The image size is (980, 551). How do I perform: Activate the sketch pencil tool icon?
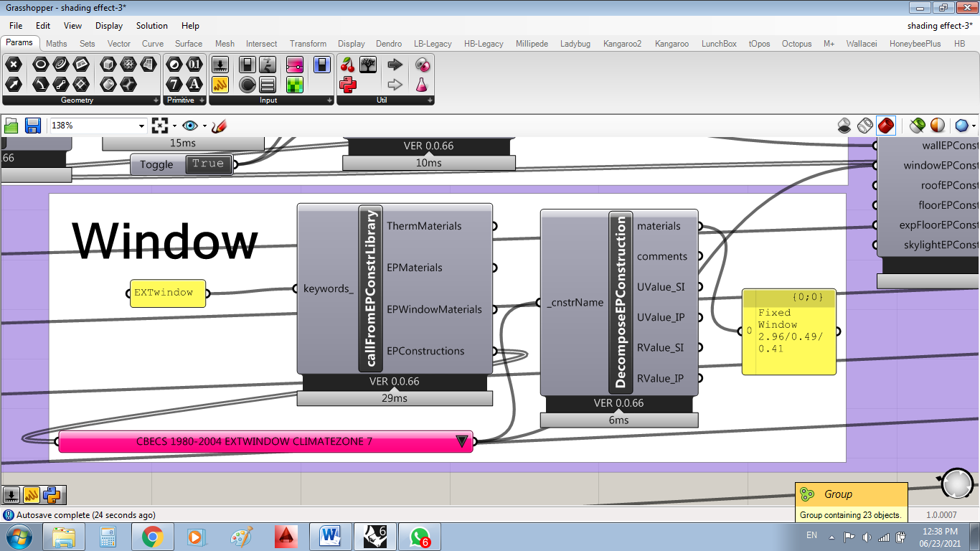click(x=220, y=126)
